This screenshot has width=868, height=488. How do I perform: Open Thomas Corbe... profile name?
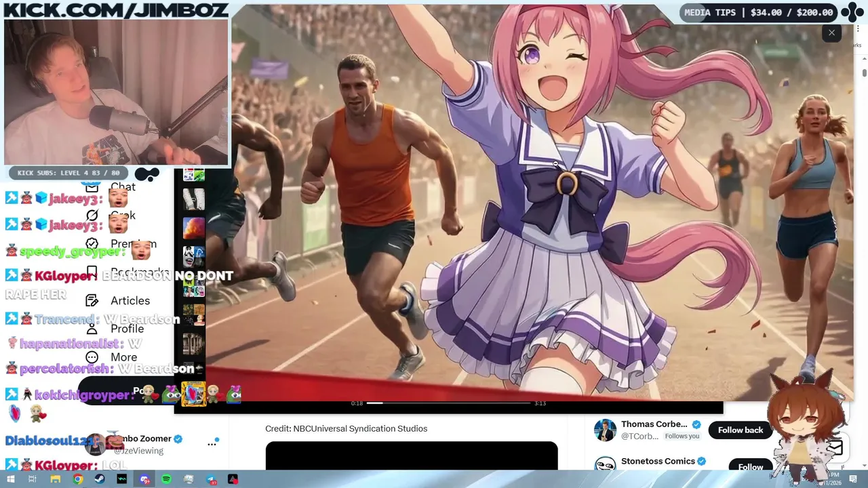pyautogui.click(x=654, y=424)
